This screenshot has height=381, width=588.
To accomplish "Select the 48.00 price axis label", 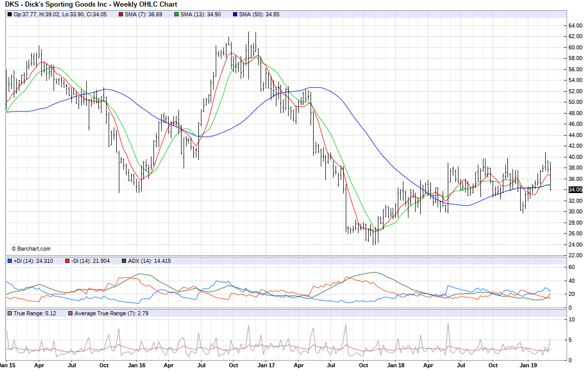I will coord(575,114).
